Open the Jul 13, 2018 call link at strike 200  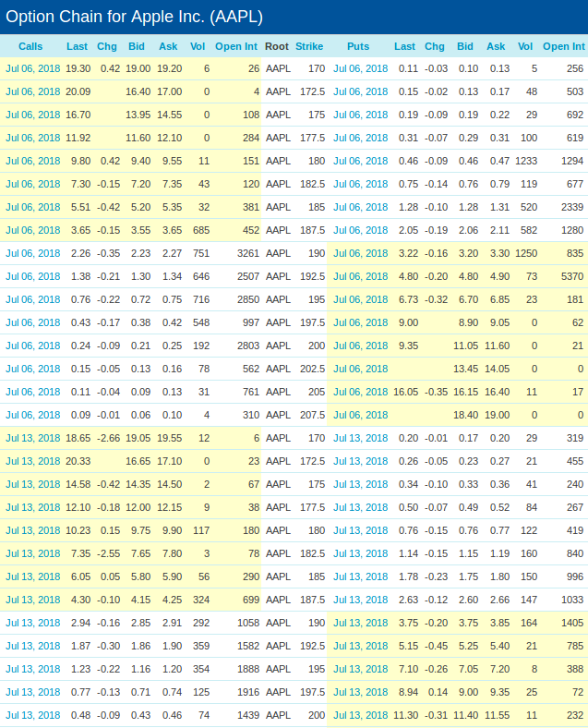[x=33, y=715]
